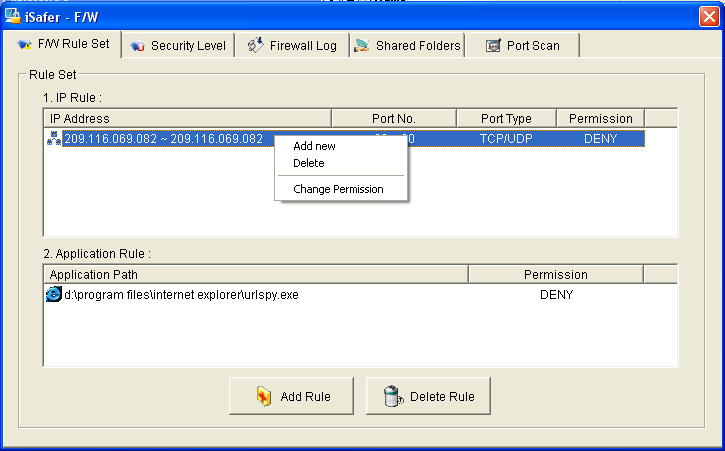
Task: Choose Add new from context menu
Action: (314, 146)
